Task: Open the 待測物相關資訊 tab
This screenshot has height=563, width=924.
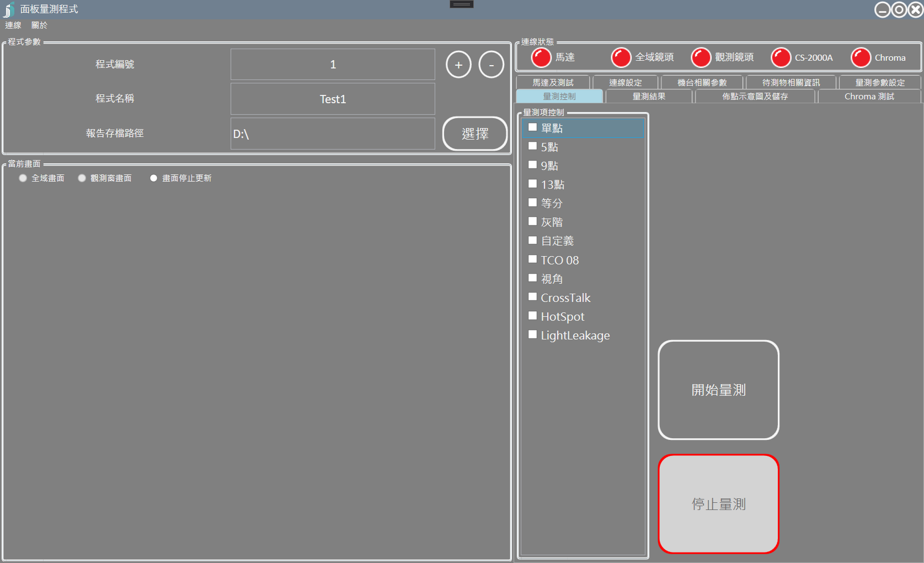Action: click(x=791, y=82)
